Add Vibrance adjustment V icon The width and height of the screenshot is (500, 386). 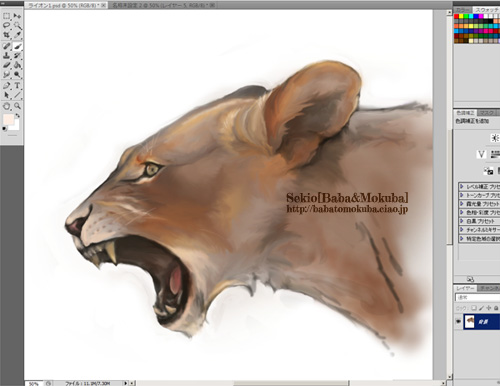[x=481, y=154]
